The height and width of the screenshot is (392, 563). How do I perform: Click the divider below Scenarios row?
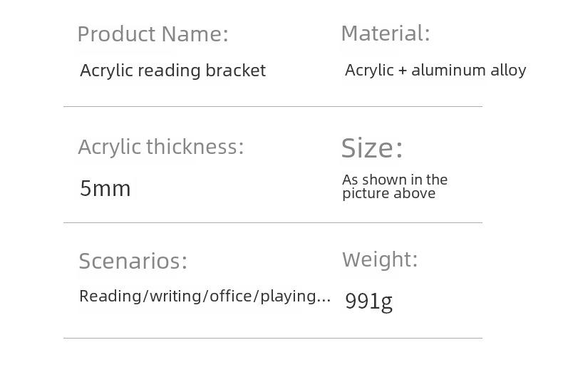click(273, 338)
